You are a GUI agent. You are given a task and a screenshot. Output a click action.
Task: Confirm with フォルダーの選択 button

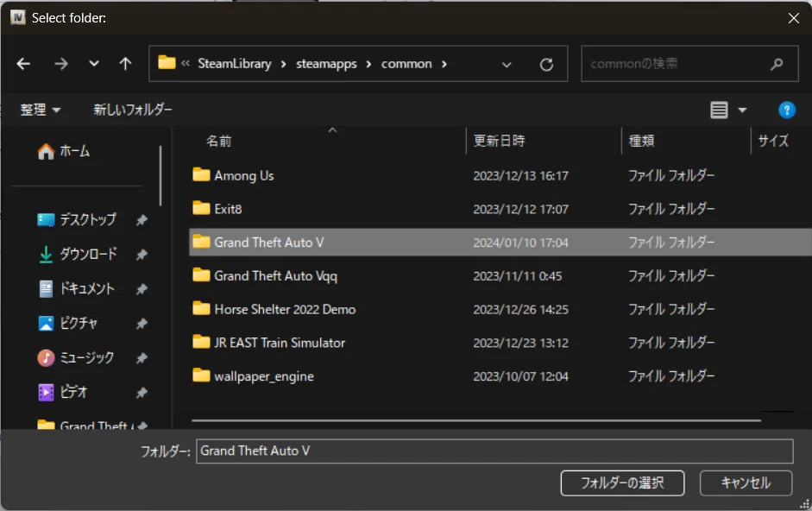[622, 483]
